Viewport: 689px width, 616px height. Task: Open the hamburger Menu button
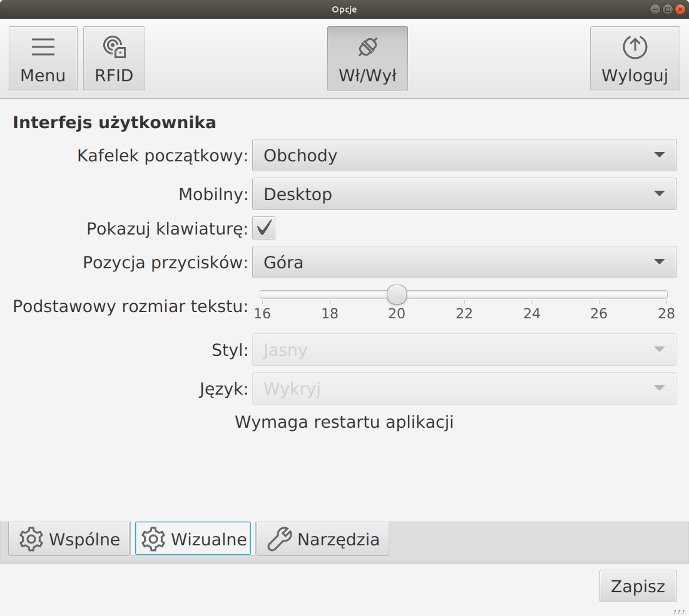(43, 59)
